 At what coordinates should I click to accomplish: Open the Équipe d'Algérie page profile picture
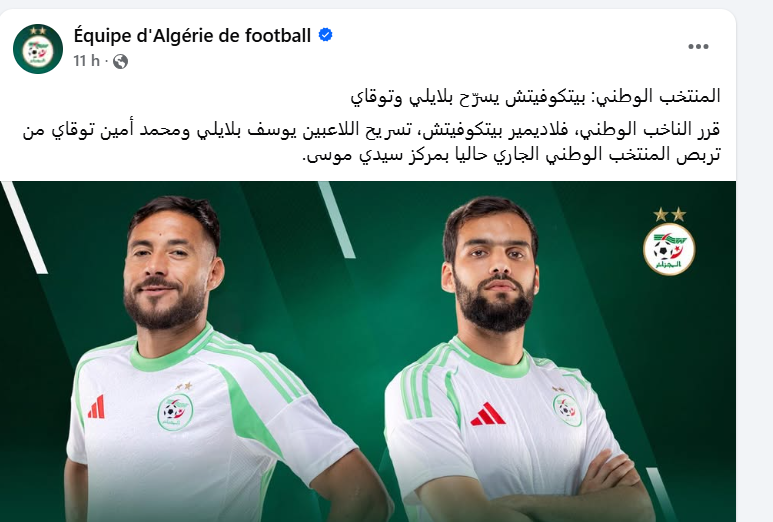(x=38, y=48)
